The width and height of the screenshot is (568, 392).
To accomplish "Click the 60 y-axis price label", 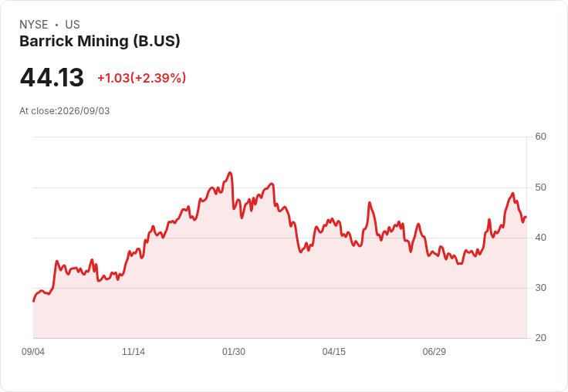I will [540, 137].
